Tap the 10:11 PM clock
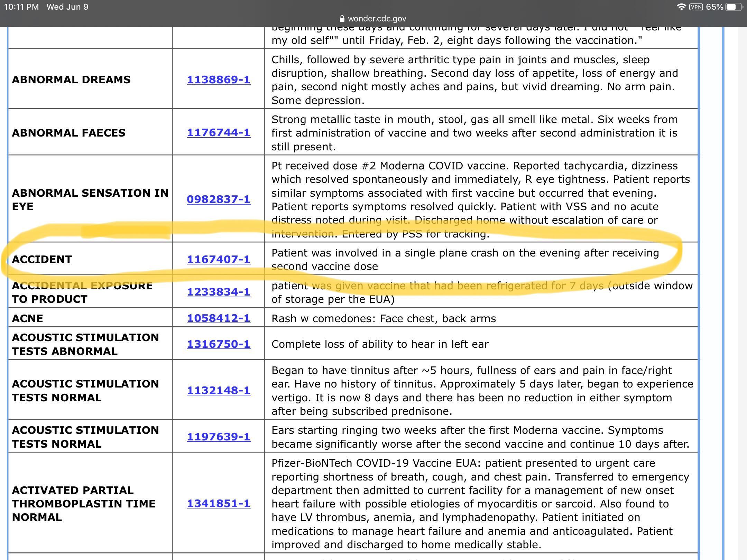The image size is (747, 560). point(21,7)
